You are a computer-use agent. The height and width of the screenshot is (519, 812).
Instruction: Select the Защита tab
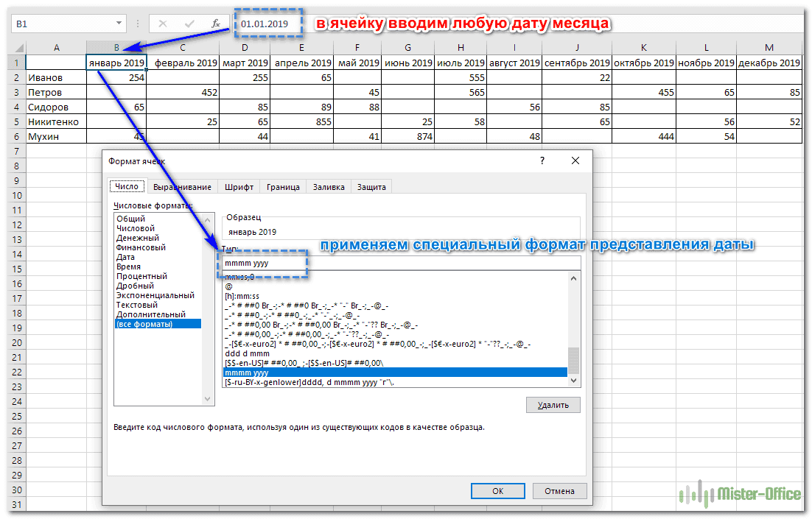click(x=371, y=187)
